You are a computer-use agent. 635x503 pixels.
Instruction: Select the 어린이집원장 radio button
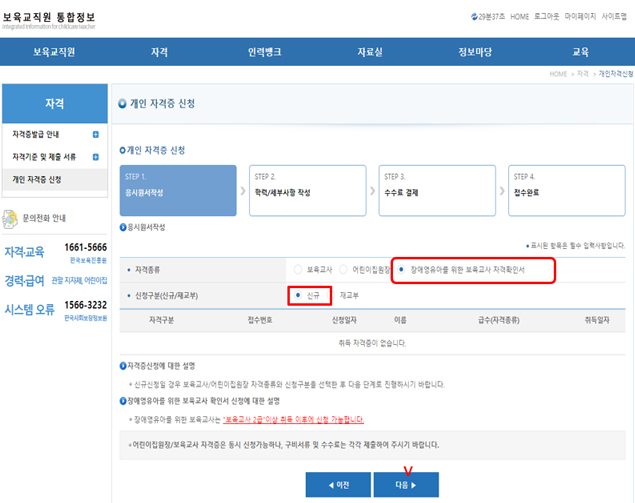pos(343,269)
